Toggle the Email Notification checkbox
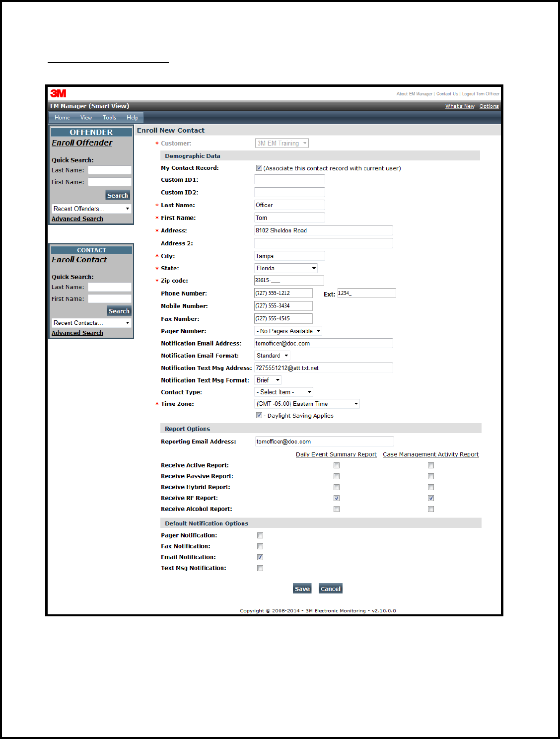The width and height of the screenshot is (560, 739). point(260,557)
